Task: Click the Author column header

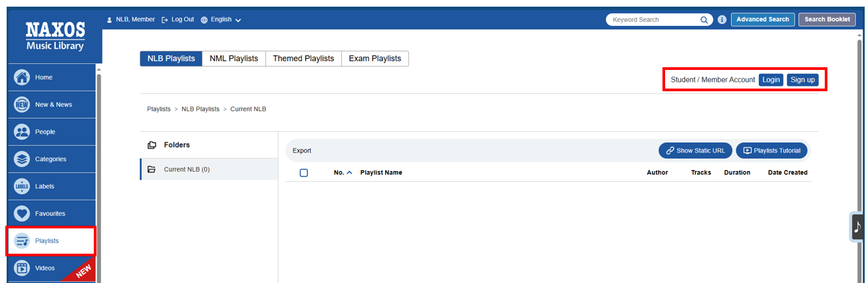Action: 657,172
